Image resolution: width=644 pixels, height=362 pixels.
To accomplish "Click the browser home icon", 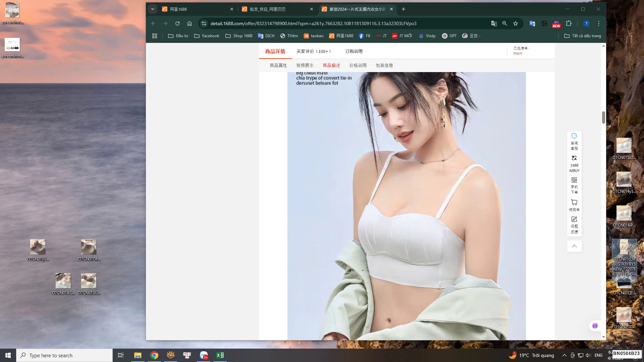I will coord(190,23).
